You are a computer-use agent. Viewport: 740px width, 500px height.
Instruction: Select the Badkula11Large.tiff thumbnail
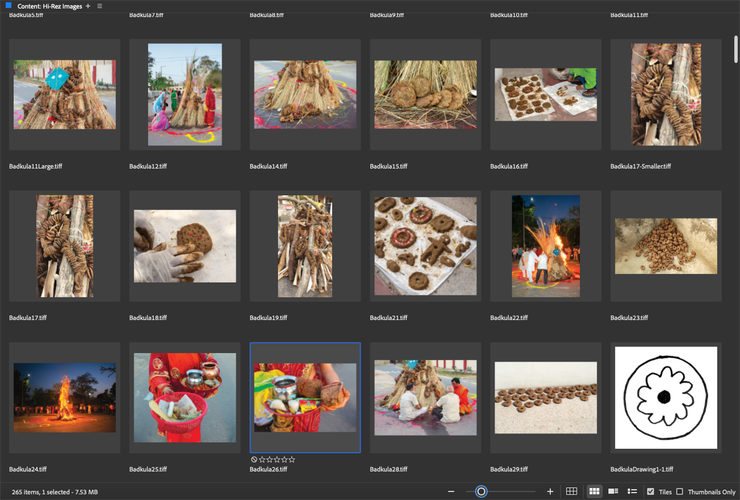[x=65, y=94]
